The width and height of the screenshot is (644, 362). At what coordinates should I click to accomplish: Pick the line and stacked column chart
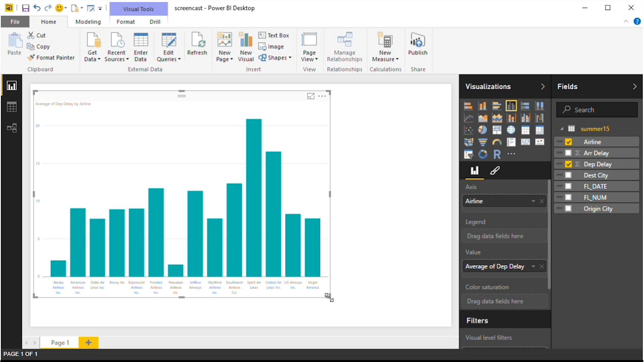511,118
